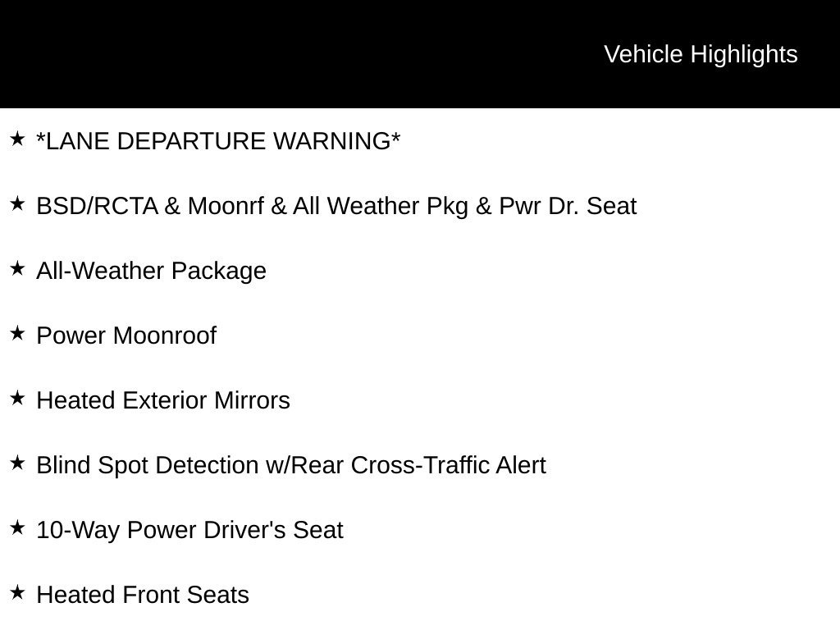The height and width of the screenshot is (630, 840).
Task: Click the black header banner area
Action: click(420, 54)
